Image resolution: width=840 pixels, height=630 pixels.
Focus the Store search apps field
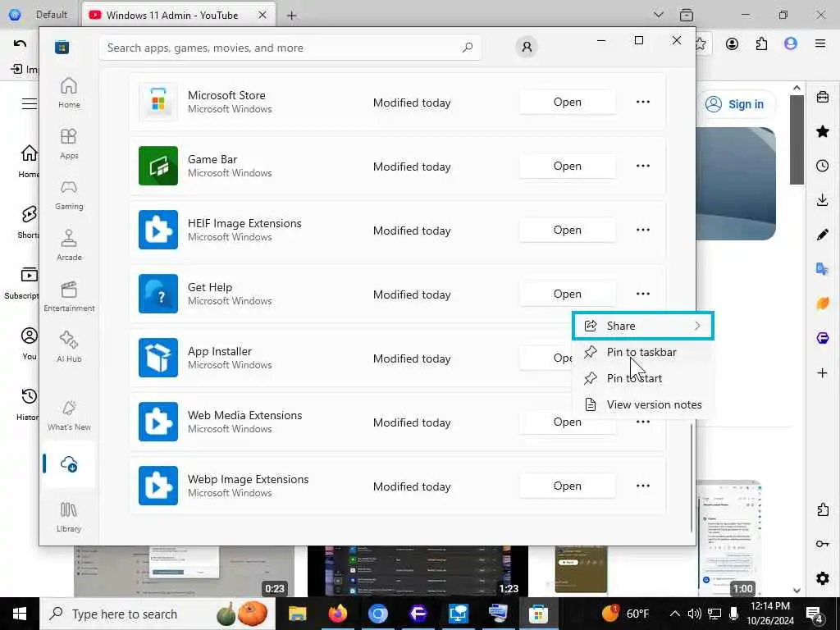tap(290, 48)
